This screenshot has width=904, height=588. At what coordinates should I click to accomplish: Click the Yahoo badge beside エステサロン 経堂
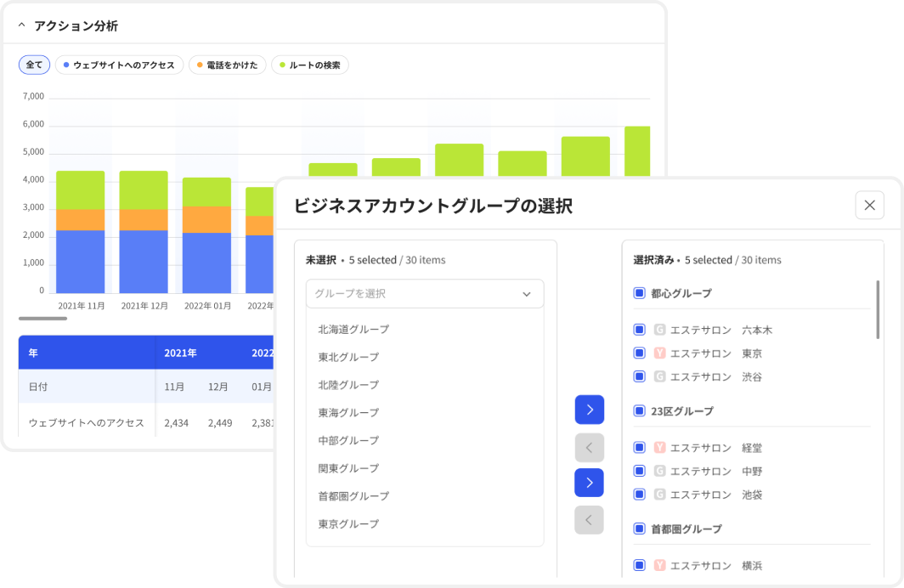[x=660, y=448]
